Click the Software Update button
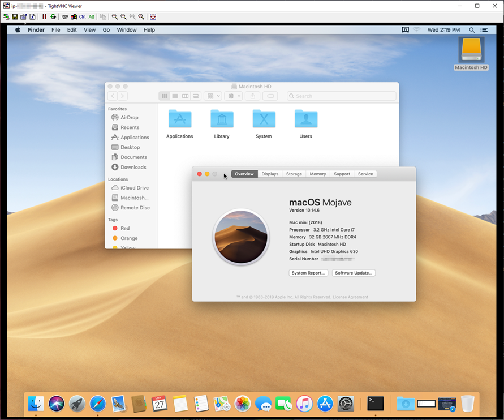 point(354,273)
